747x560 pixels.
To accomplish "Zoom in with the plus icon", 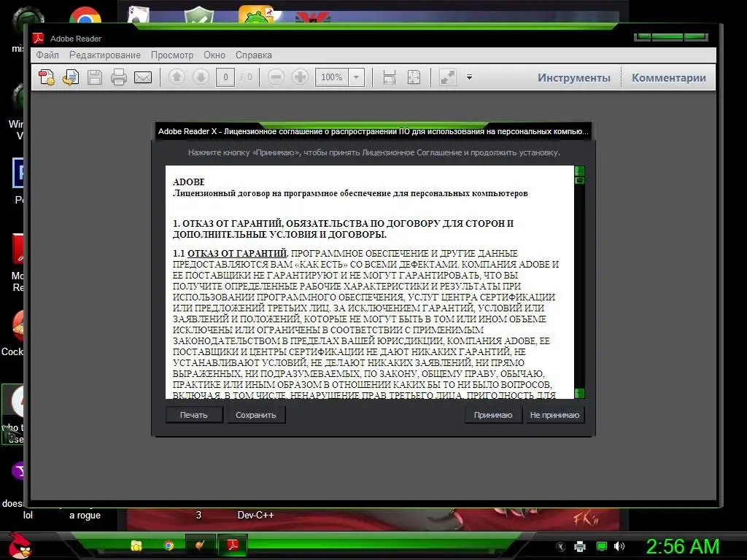I will (300, 77).
